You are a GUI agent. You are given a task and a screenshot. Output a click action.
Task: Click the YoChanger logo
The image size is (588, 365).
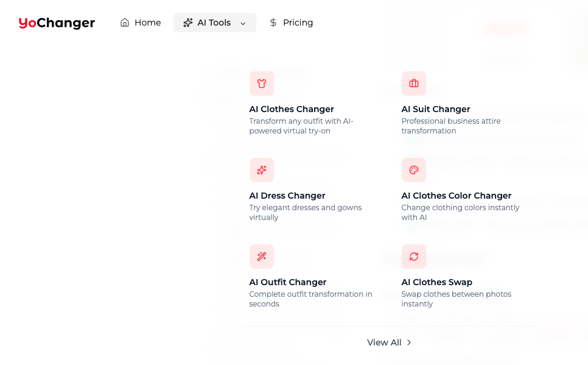click(56, 23)
